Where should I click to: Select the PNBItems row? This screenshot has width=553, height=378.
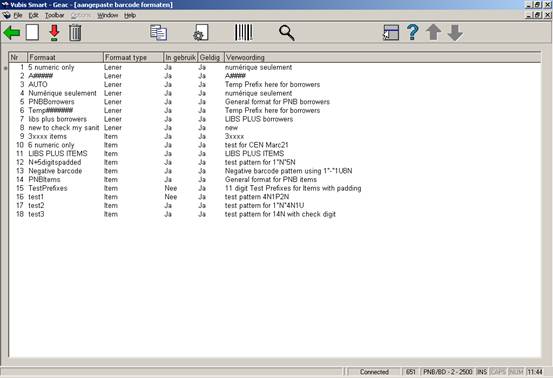(275, 179)
